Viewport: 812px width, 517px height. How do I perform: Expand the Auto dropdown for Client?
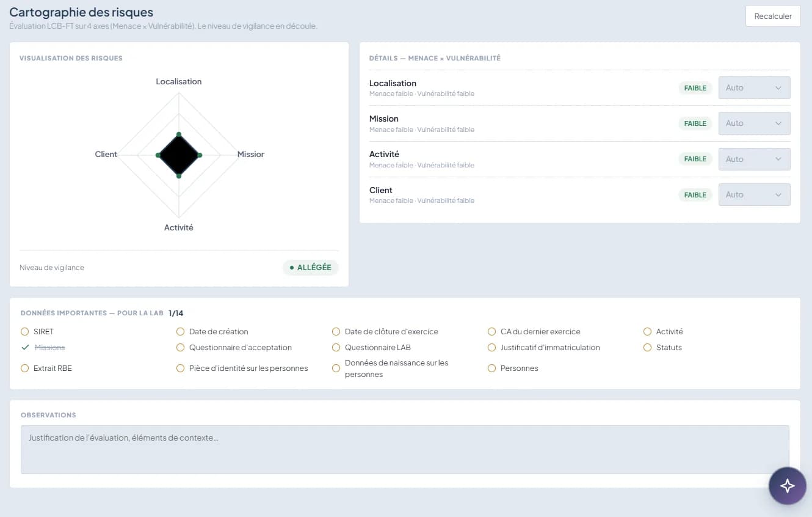754,194
